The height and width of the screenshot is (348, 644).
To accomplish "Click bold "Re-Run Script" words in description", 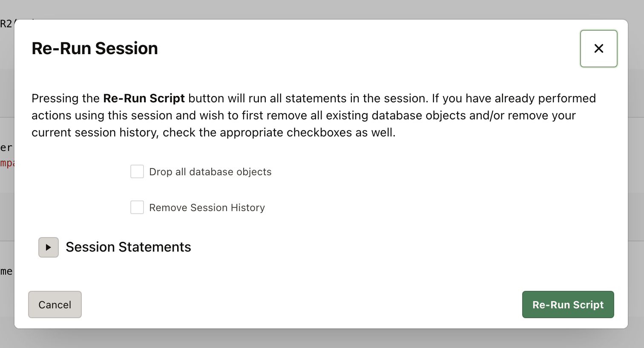I will pyautogui.click(x=144, y=99).
